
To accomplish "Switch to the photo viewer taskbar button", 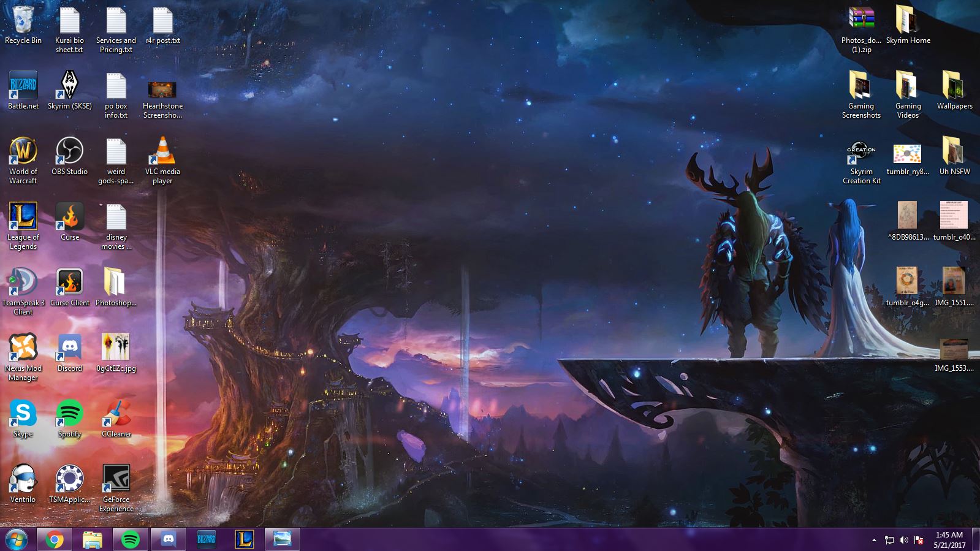I will [x=283, y=540].
